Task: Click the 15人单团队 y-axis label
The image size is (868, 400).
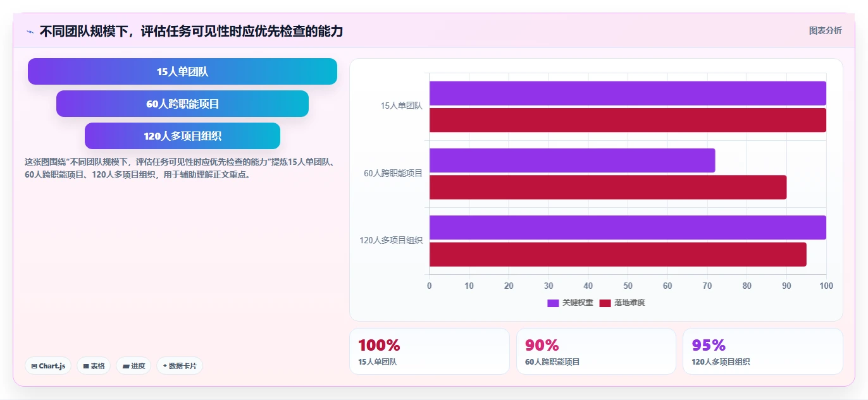Action: pos(401,106)
